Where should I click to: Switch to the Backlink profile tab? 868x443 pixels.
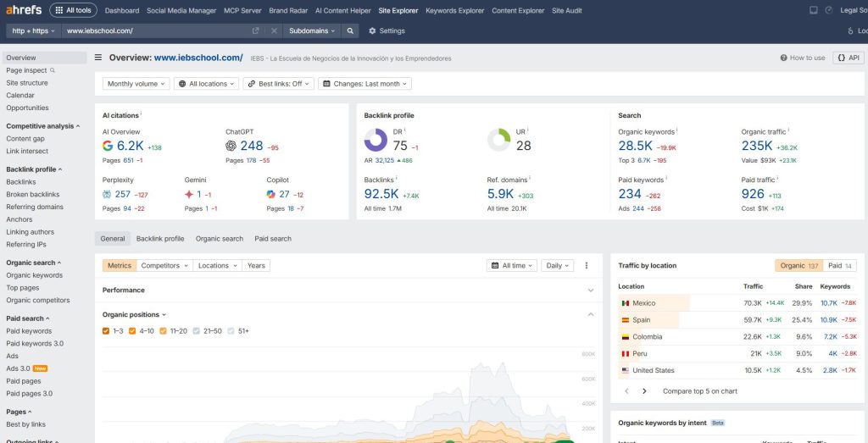point(160,239)
